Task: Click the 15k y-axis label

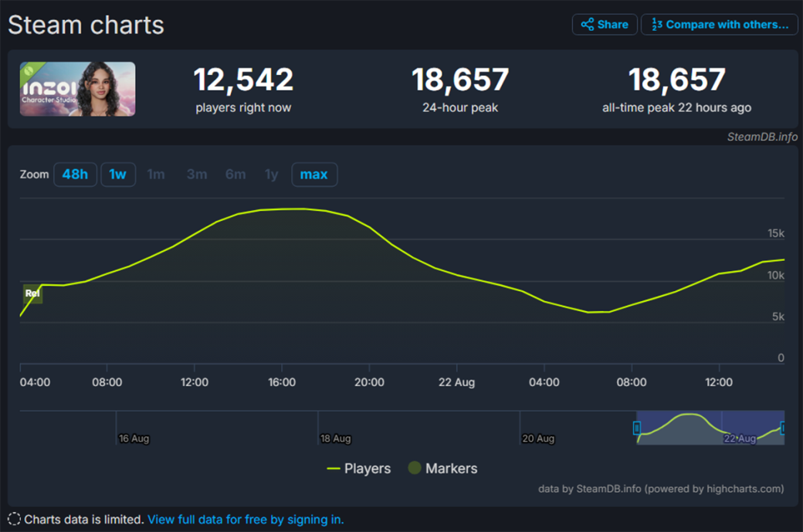Action: pyautogui.click(x=776, y=233)
